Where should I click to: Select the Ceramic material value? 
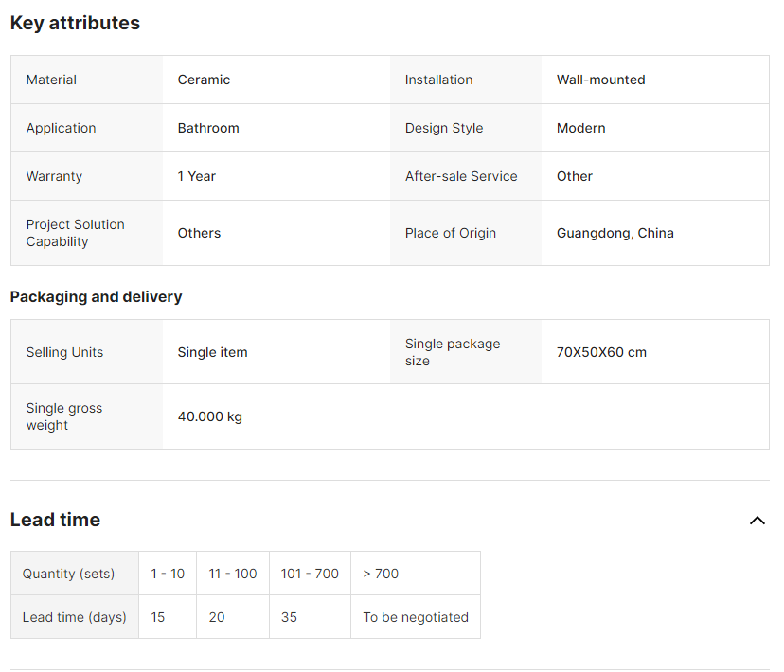(204, 80)
